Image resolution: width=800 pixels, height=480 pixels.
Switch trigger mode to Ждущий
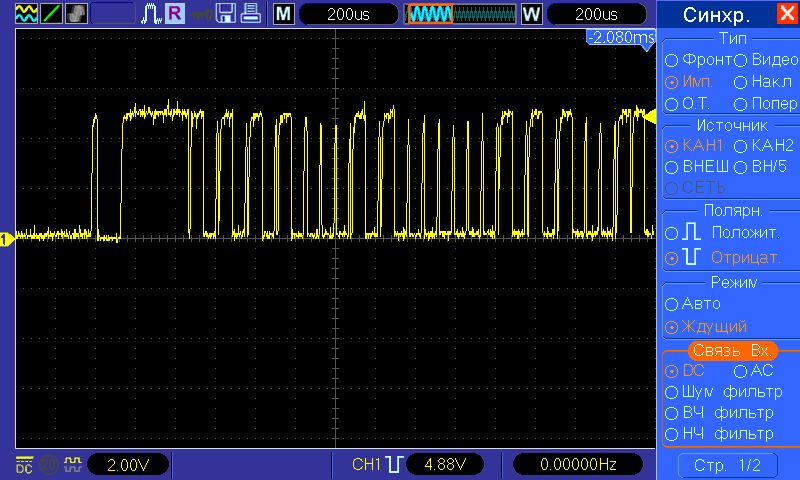point(706,326)
